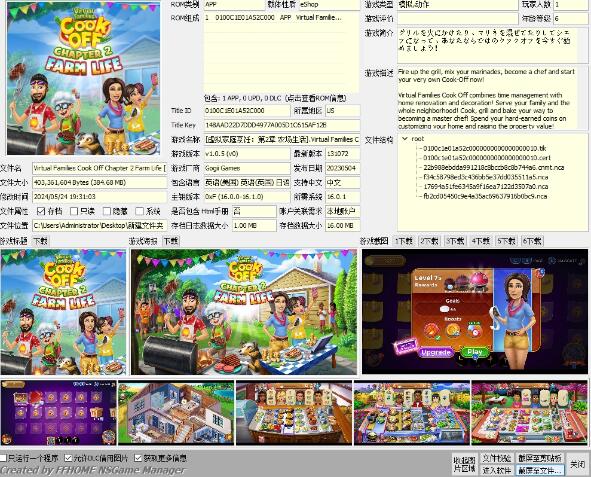Click the 游戏名称 game name field
The width and height of the screenshot is (591, 477).
[282, 139]
